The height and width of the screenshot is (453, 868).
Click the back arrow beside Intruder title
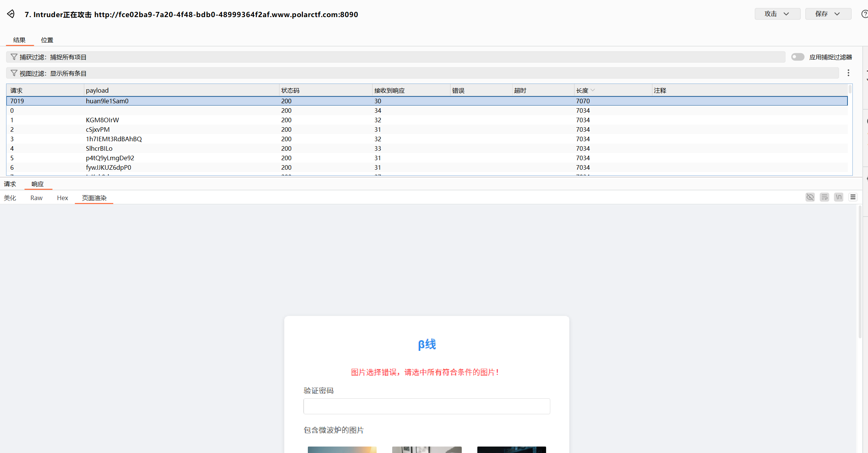[x=11, y=14]
